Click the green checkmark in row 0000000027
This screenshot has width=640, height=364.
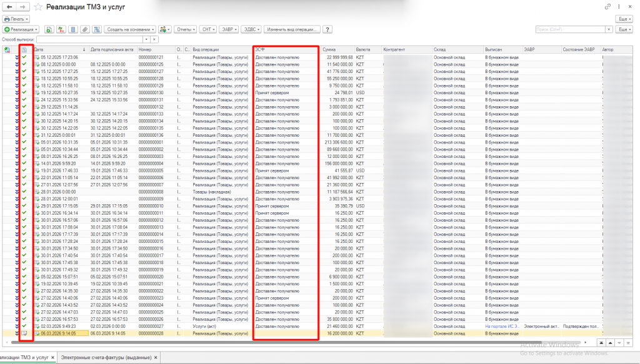coord(24,326)
